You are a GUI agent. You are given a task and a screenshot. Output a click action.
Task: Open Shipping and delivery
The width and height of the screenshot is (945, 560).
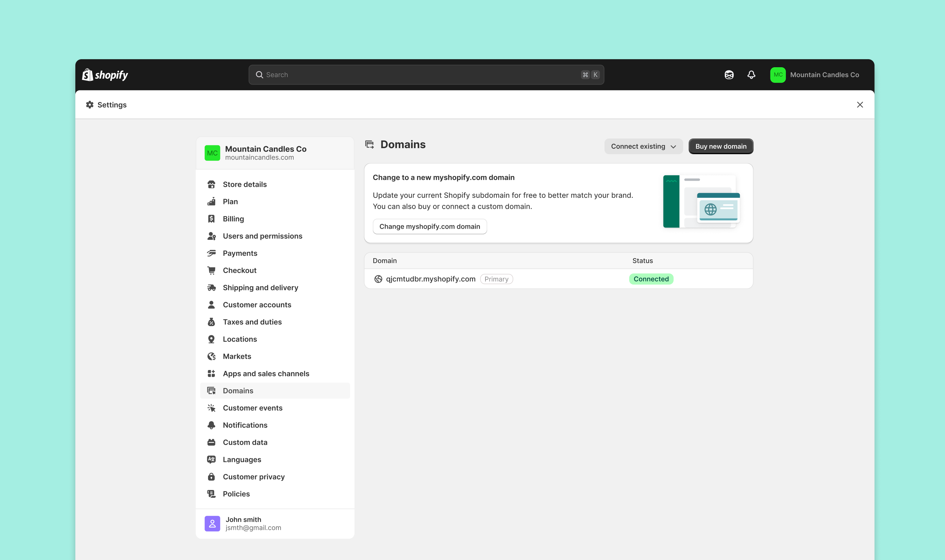pyautogui.click(x=275, y=288)
